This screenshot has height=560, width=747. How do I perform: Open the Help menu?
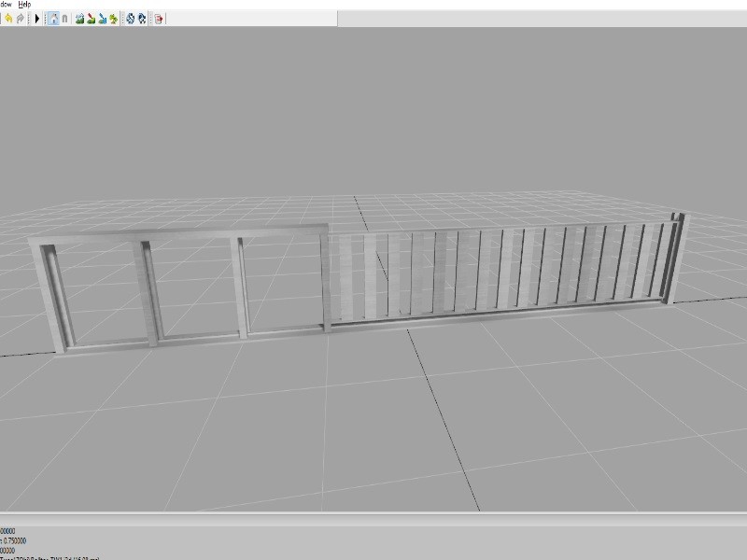24,5
